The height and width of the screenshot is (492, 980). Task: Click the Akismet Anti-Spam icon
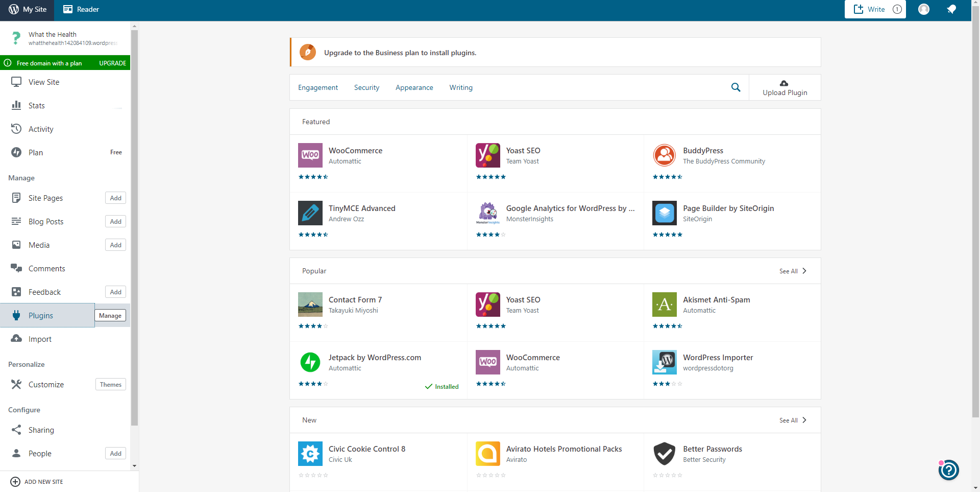click(x=665, y=304)
